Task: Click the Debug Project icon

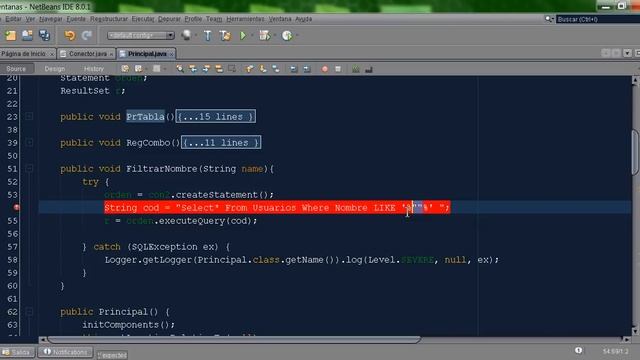Action: (x=264, y=36)
